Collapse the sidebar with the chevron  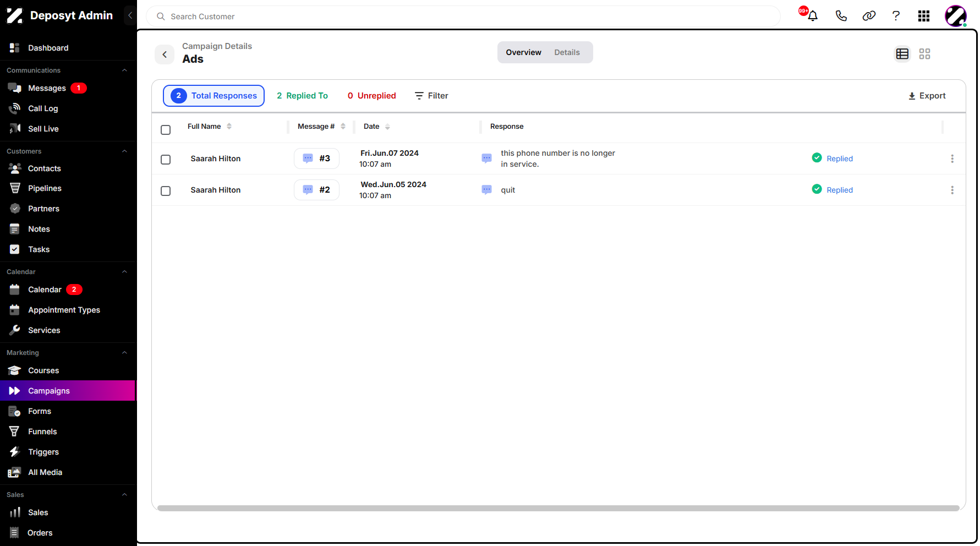[130, 15]
